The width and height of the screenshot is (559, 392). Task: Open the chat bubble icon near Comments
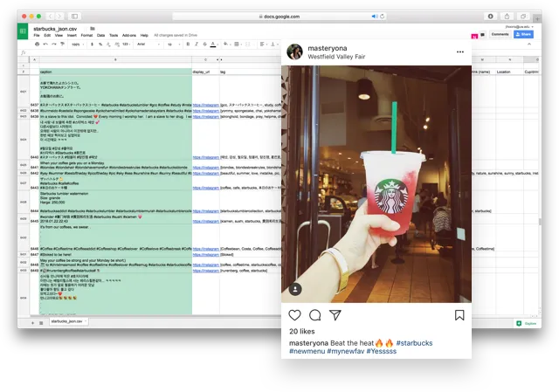coord(482,35)
